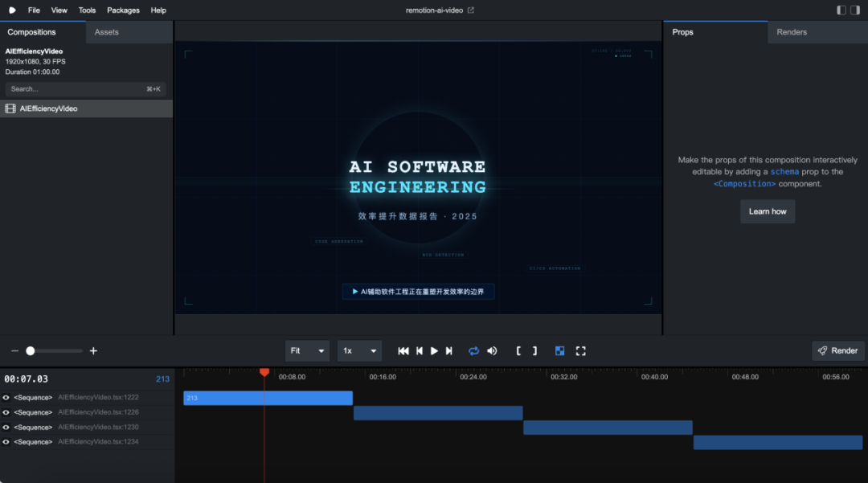Toggle loop playback
868x483 pixels.
474,351
